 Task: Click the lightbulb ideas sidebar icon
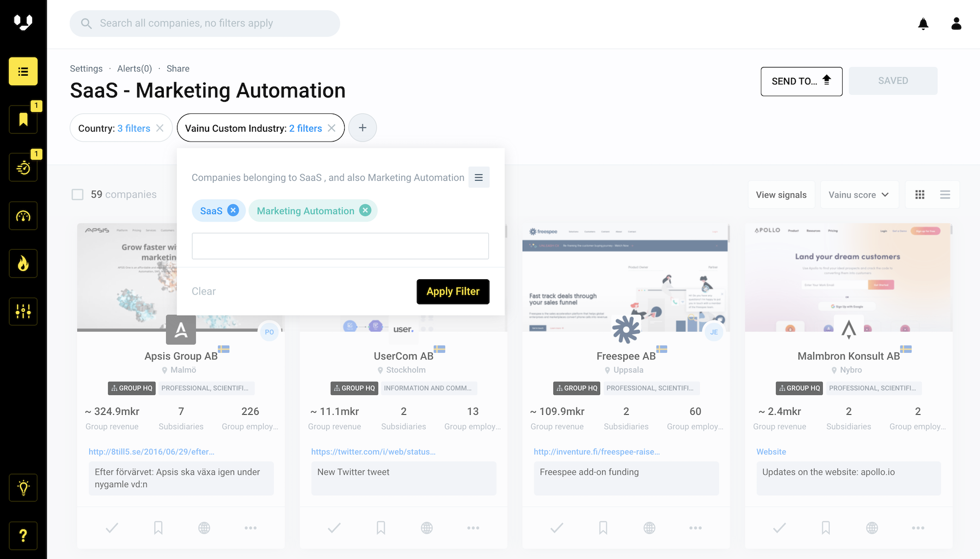pos(23,488)
